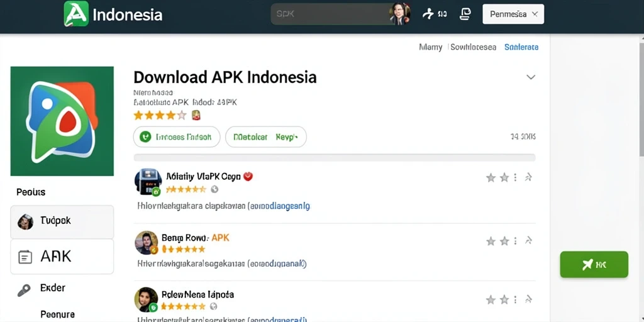Click the large app logo thumbnail
This screenshot has height=322, width=644.
pyautogui.click(x=62, y=121)
